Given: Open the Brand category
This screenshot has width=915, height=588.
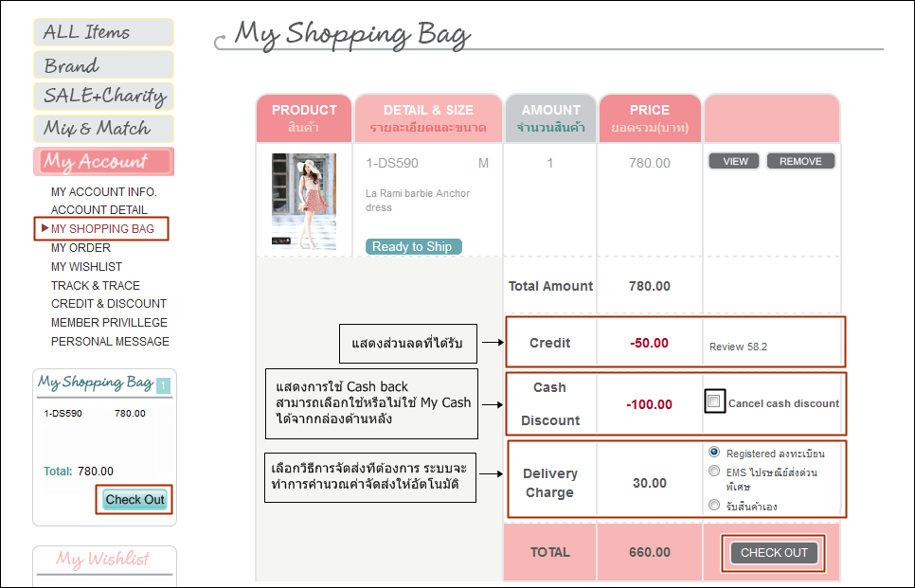Looking at the screenshot, I should click(103, 65).
